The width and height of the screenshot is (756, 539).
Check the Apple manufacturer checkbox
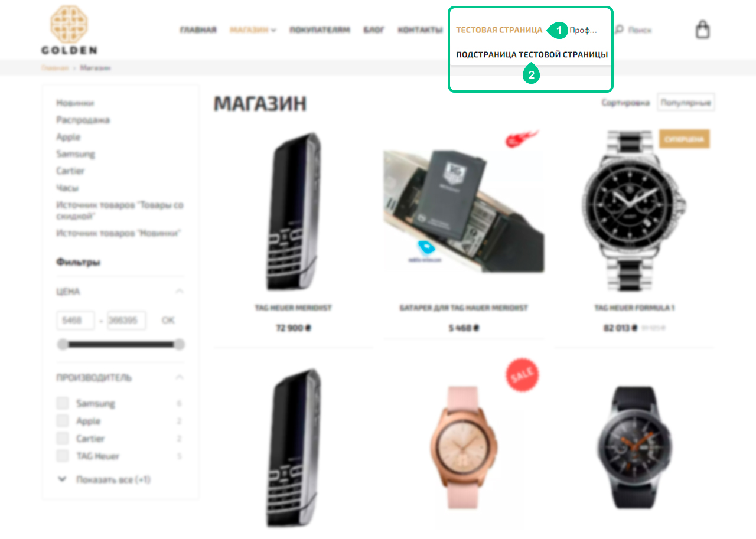coord(63,421)
